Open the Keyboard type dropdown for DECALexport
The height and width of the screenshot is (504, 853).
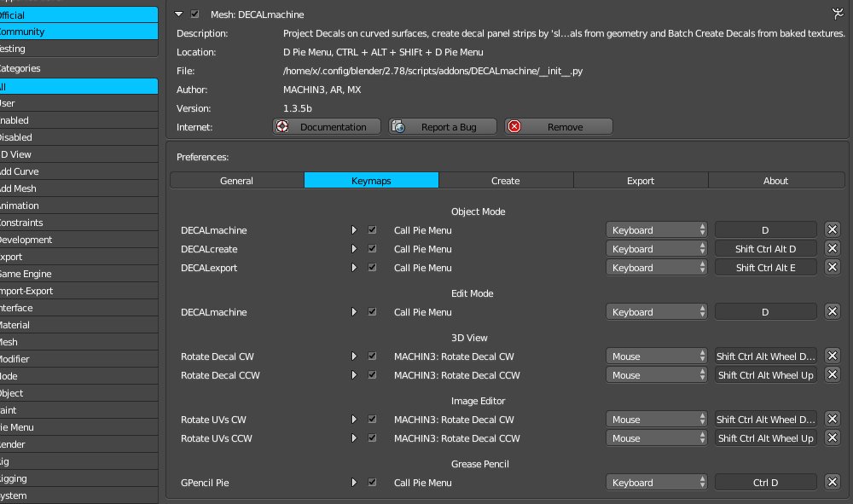click(657, 268)
